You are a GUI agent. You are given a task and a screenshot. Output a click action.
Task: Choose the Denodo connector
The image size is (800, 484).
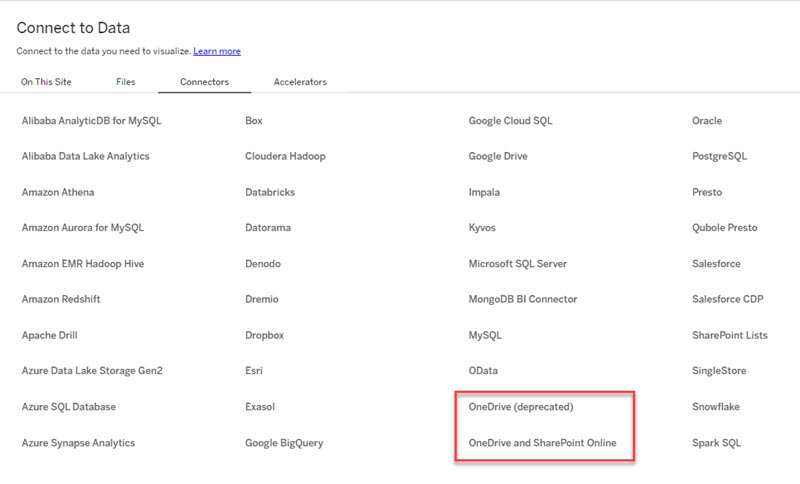(x=263, y=264)
